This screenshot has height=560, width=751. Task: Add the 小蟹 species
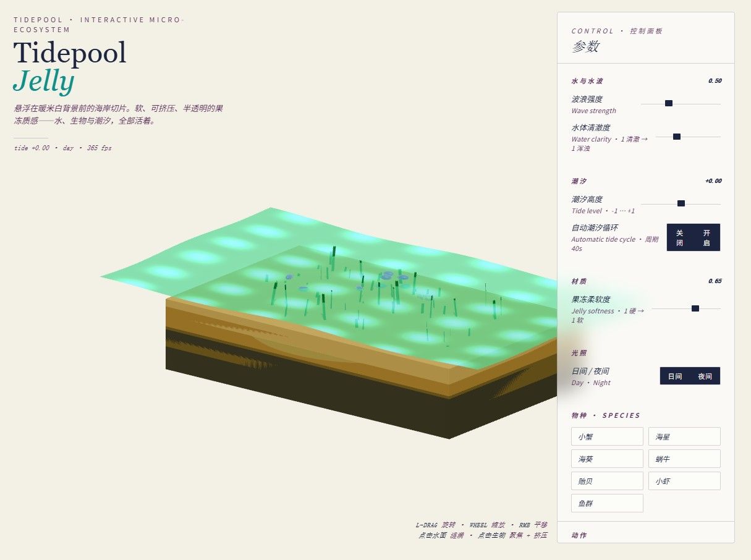pos(607,436)
